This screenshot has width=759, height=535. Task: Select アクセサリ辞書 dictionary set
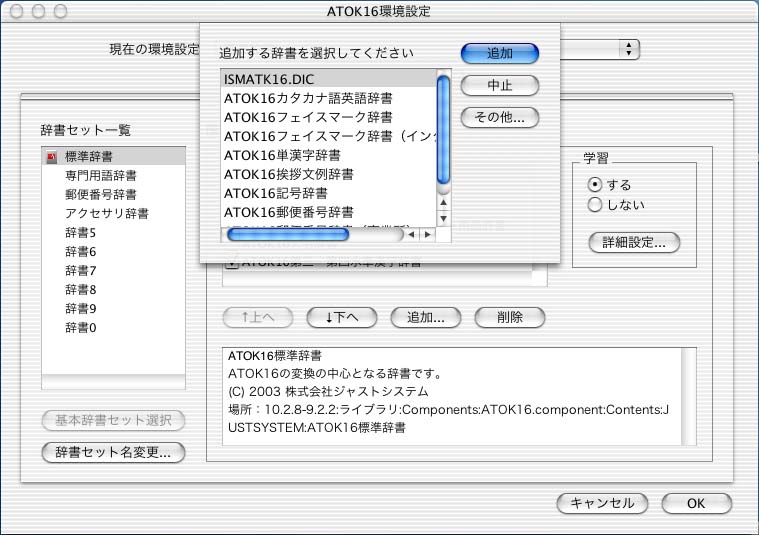[113, 214]
